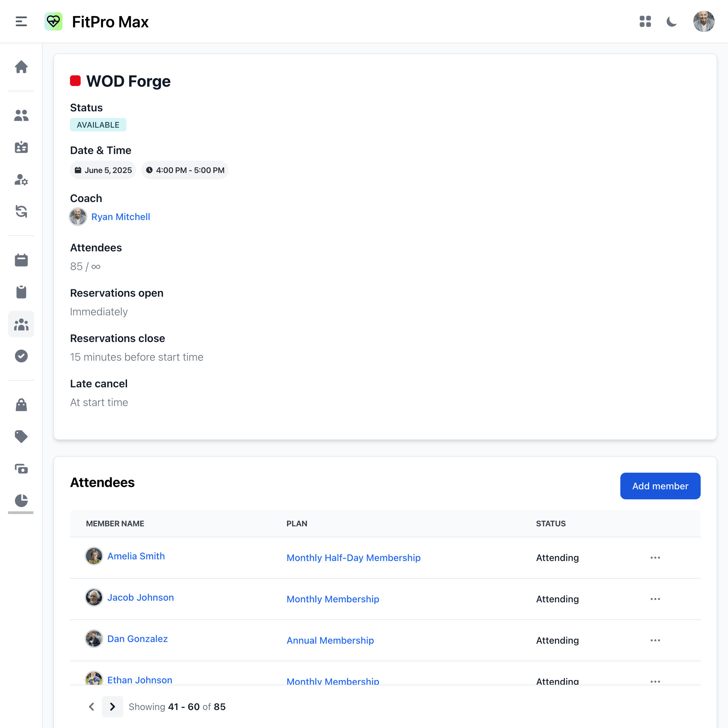Collapse the sidebar via hamburger icon
This screenshot has width=728, height=728.
coord(21,21)
